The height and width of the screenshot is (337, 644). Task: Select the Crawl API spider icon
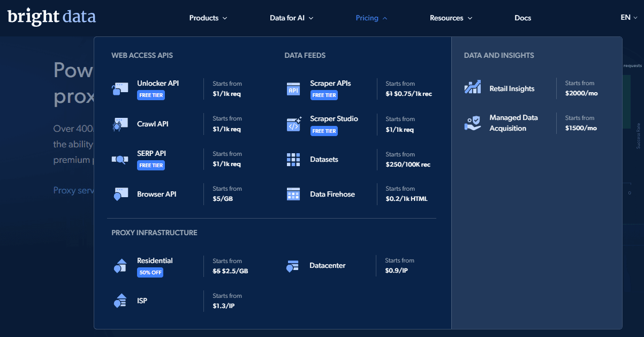pos(120,124)
